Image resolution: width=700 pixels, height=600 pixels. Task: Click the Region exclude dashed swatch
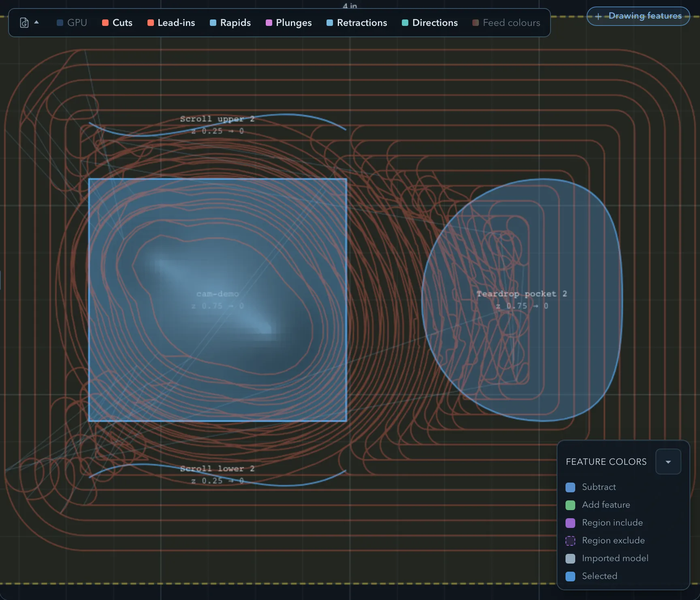click(570, 540)
